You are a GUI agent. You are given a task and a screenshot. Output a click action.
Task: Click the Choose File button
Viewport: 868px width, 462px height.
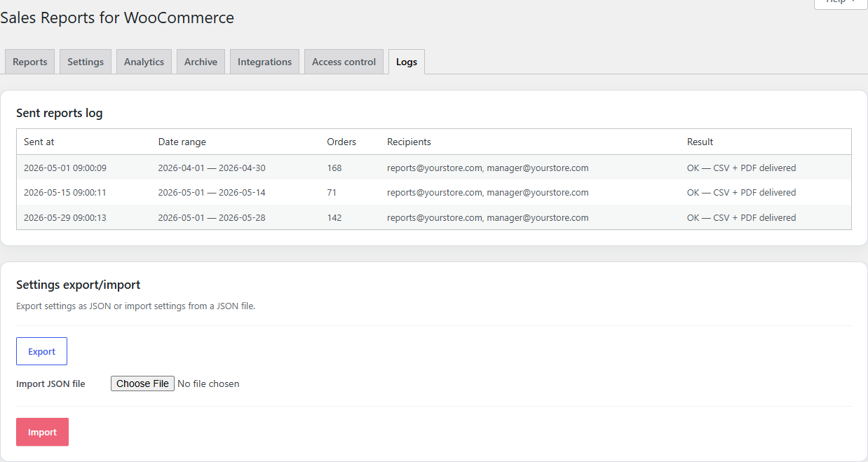[x=142, y=383]
